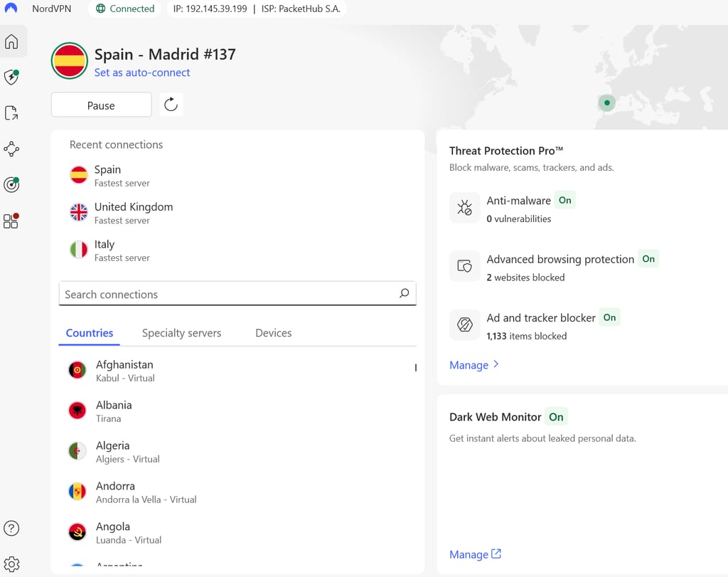Click the Spain - Madrid #137 heading
The image size is (728, 577).
point(165,54)
